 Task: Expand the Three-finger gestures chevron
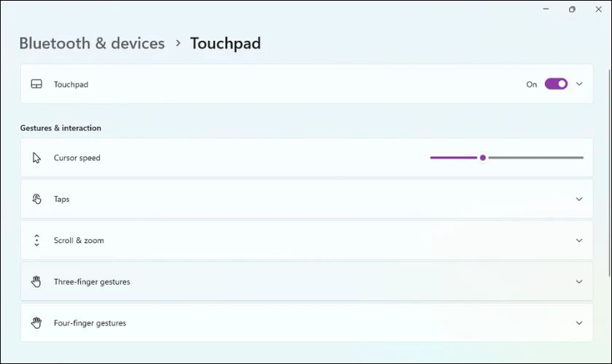click(x=579, y=282)
